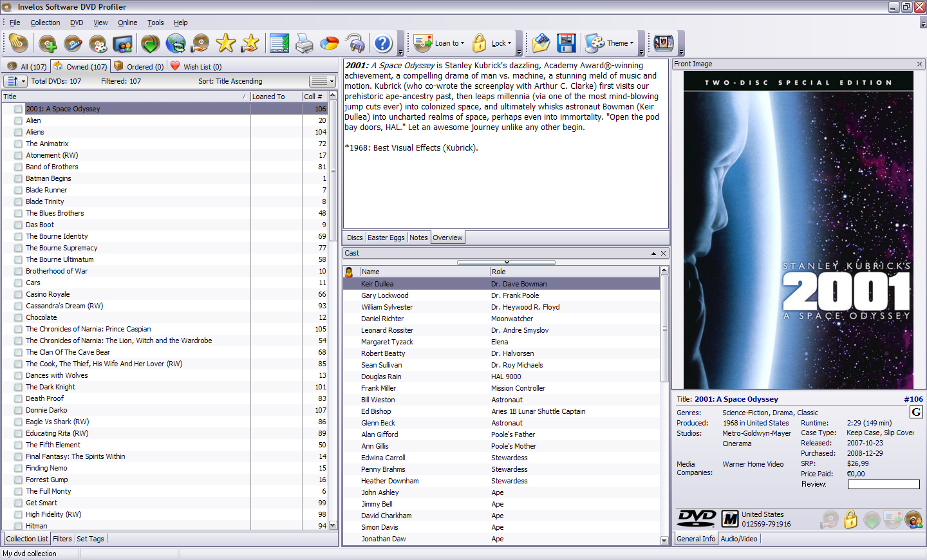The height and width of the screenshot is (560, 927).
Task: Click the disc with paint palette icon
Action: click(x=98, y=43)
